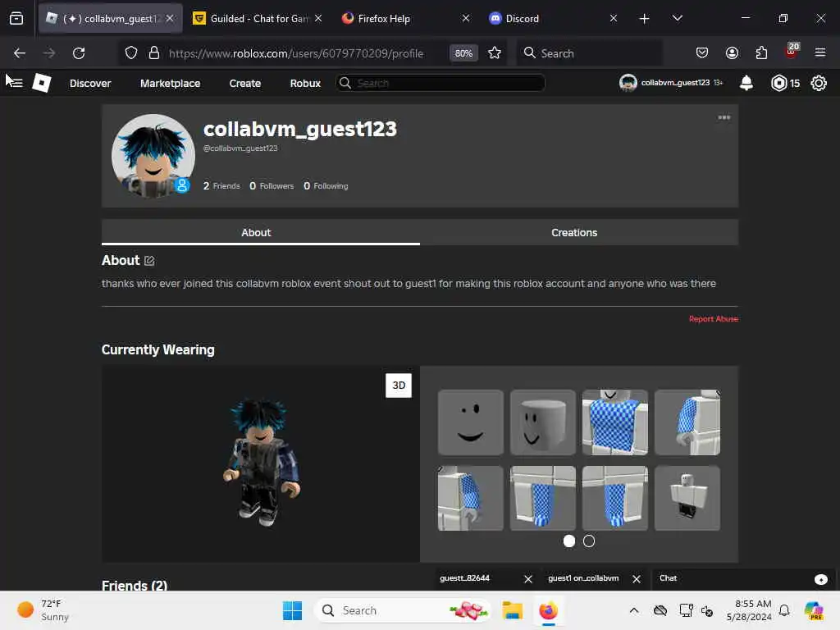The width and height of the screenshot is (840, 630).
Task: Show site security via the padlock icon
Action: [x=154, y=53]
